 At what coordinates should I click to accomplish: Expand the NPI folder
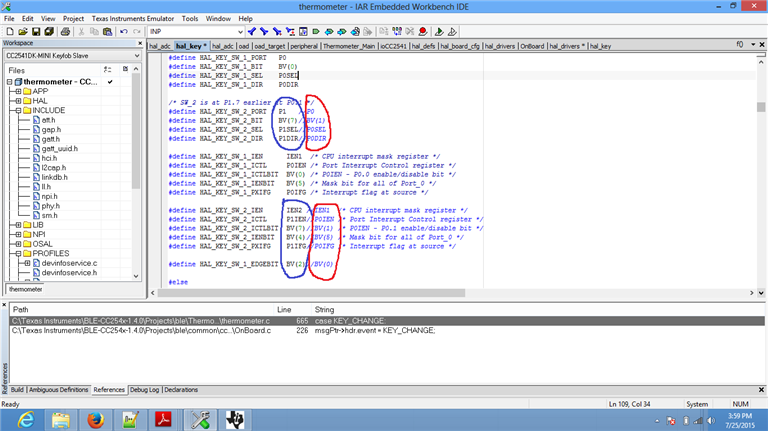(x=18, y=235)
